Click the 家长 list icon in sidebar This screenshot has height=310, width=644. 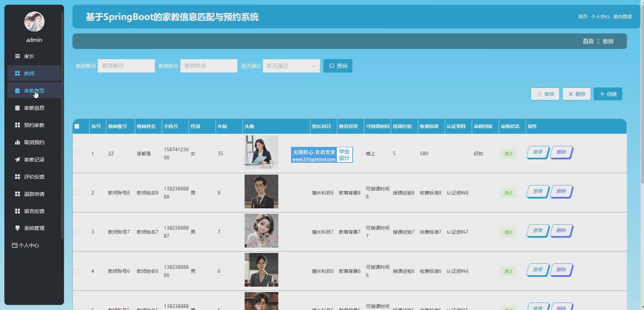[x=17, y=56]
